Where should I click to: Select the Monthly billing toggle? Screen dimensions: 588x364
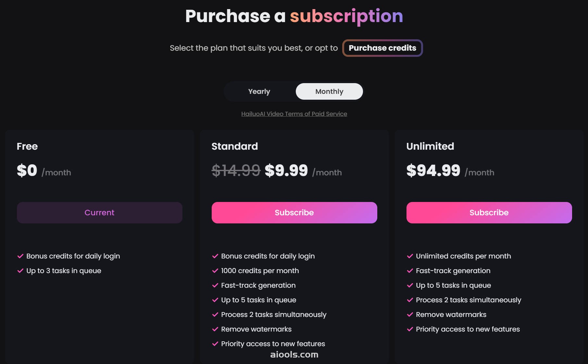(x=329, y=92)
